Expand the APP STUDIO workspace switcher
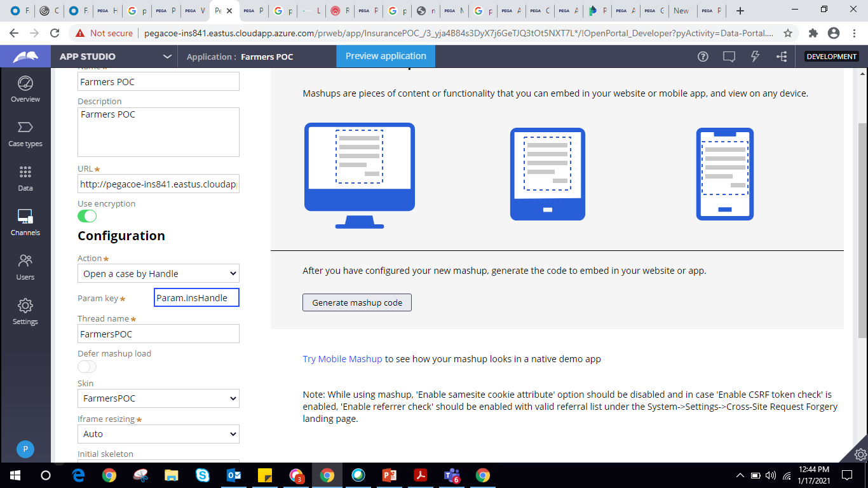 pyautogui.click(x=114, y=56)
